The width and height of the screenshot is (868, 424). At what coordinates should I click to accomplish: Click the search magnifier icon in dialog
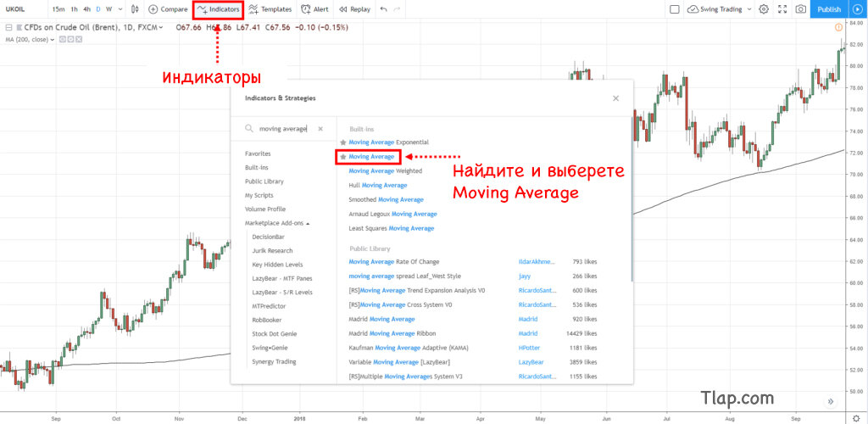pos(249,128)
